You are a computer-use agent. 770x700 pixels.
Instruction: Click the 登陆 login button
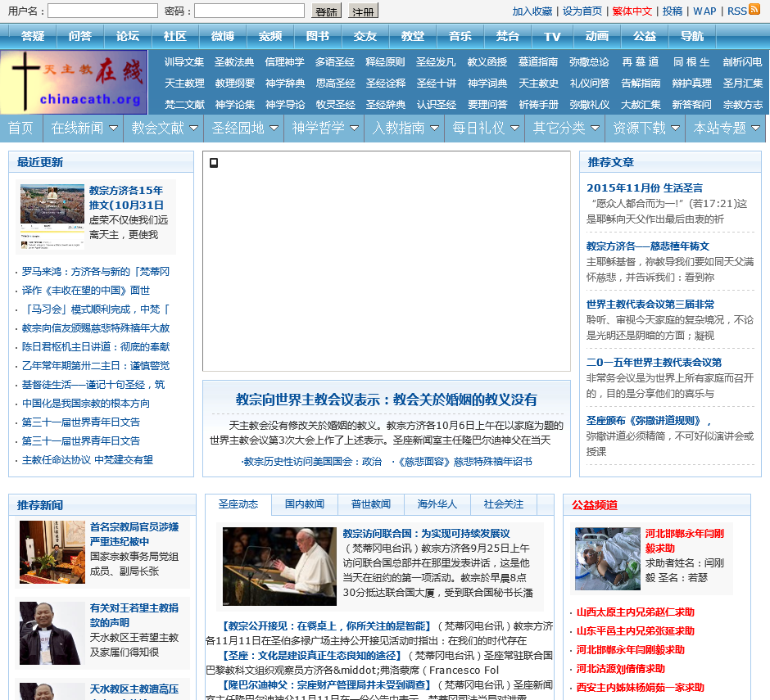coord(327,11)
